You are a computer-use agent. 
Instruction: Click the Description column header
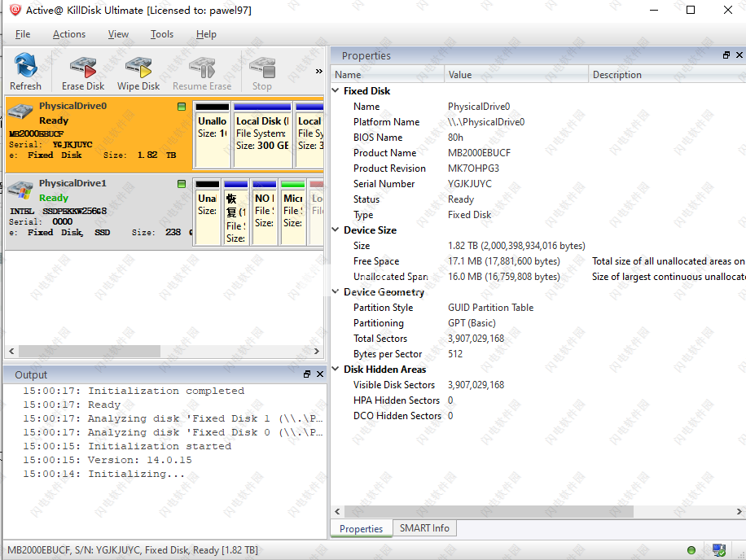click(x=668, y=75)
